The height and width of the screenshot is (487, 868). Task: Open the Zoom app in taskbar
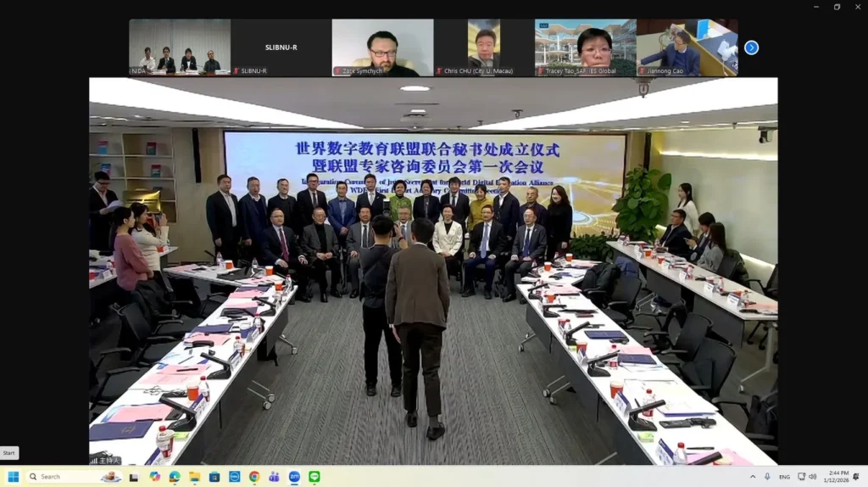tap(294, 477)
